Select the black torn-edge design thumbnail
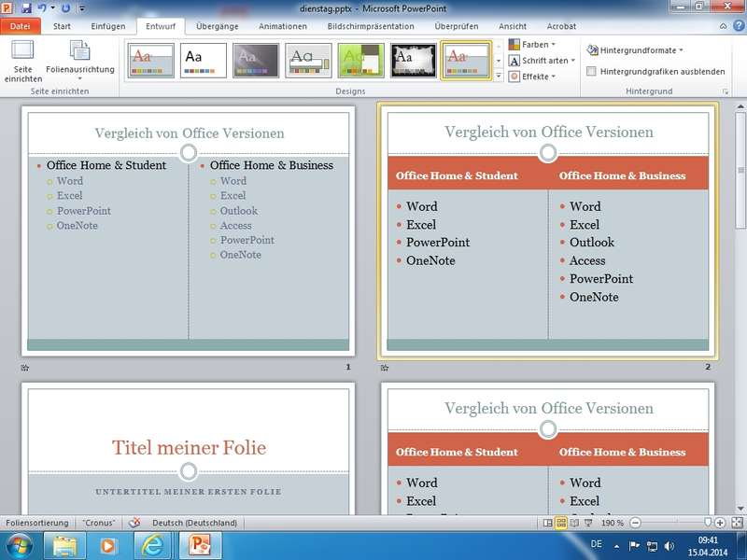The width and height of the screenshot is (747, 560). 413,61
